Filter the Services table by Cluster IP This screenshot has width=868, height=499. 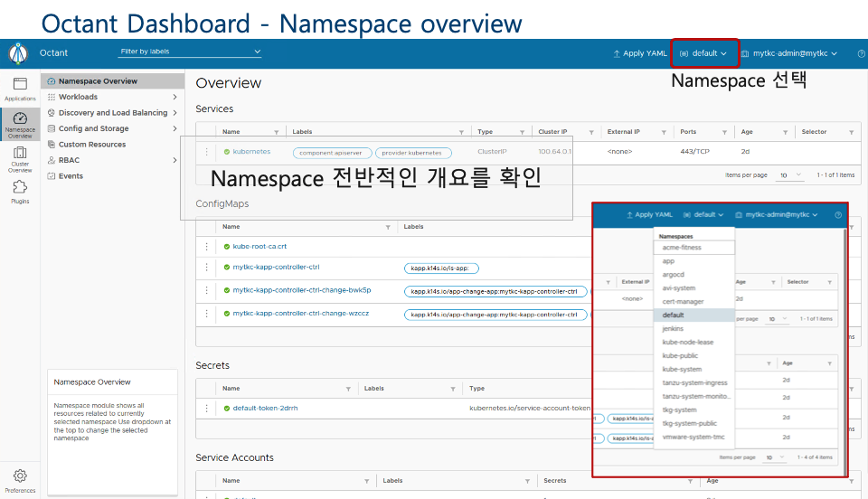click(591, 132)
